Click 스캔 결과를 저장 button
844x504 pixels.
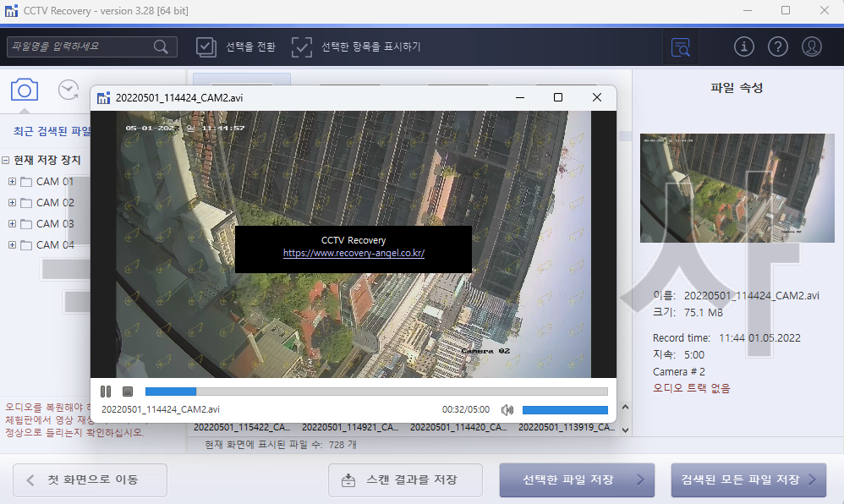pyautogui.click(x=405, y=479)
